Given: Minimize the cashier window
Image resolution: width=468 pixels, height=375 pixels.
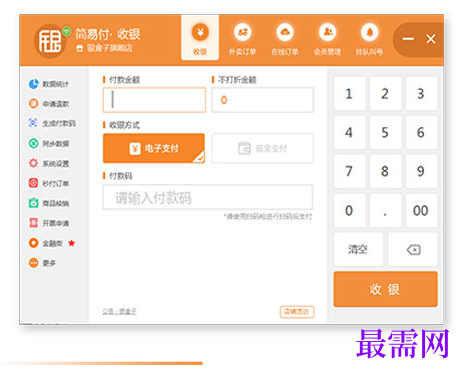Looking at the screenshot, I should [x=408, y=39].
